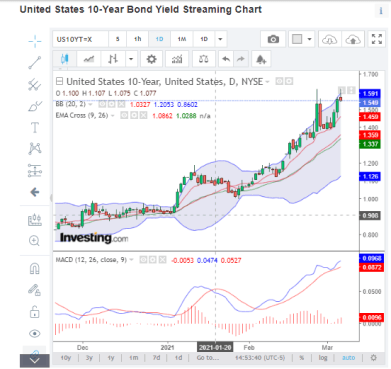Screen dimensions: 391x369
Task: Select the XABCD pattern tool
Action: pyautogui.click(x=35, y=148)
